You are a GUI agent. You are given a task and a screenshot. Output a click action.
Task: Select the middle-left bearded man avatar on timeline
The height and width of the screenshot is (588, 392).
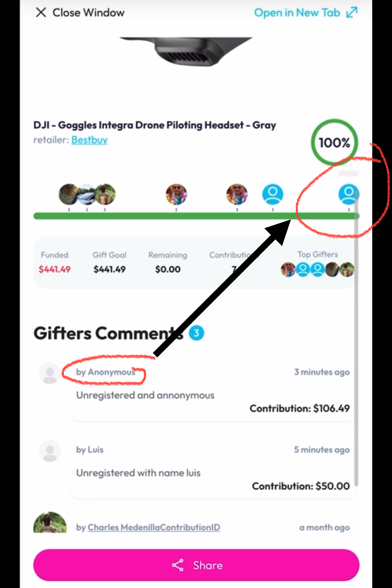pos(176,194)
